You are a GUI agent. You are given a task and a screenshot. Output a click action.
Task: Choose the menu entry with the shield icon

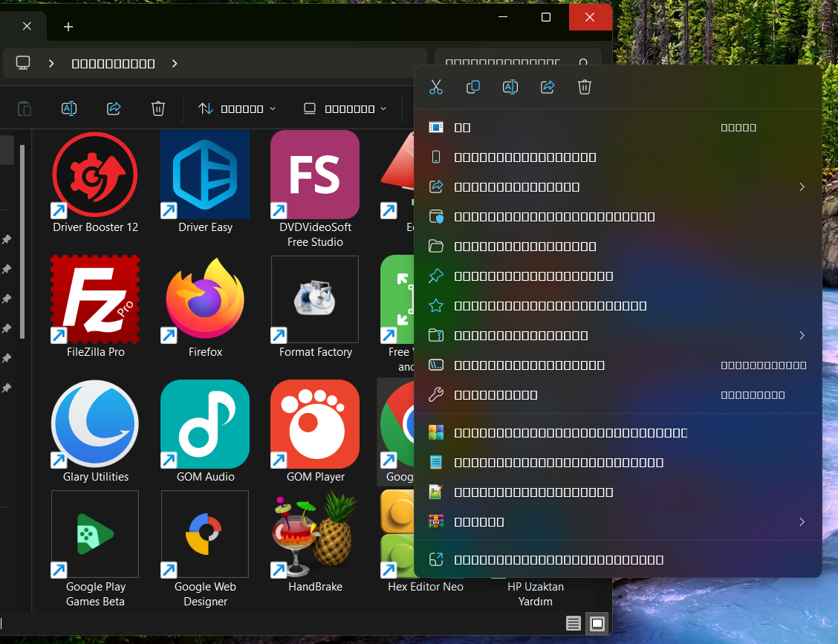pos(617,216)
